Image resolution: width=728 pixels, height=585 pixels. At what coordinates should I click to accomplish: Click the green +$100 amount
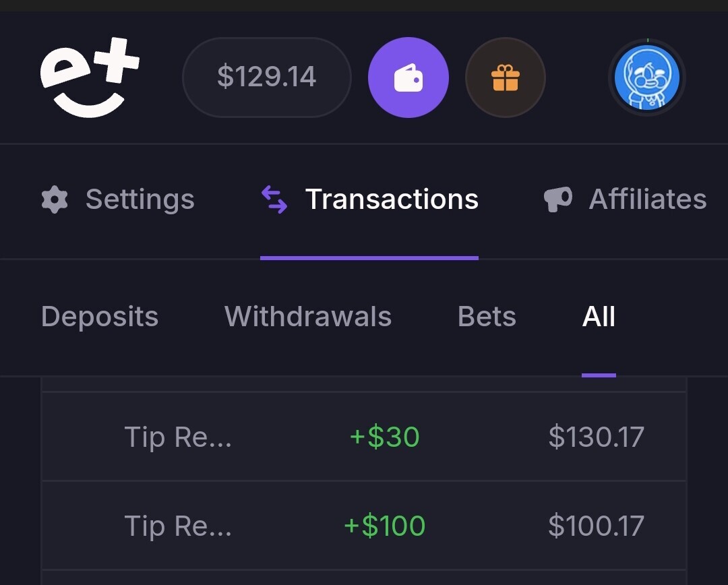pyautogui.click(x=384, y=526)
